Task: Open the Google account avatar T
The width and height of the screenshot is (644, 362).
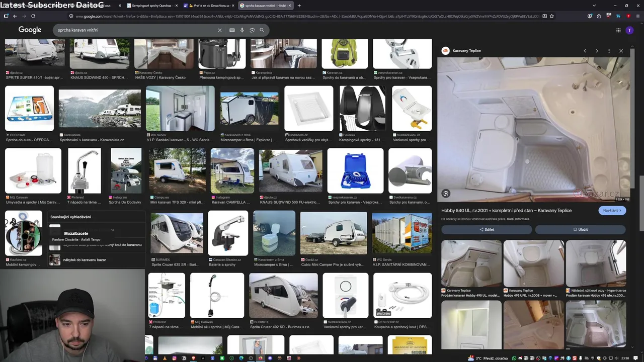Action: 629,30
